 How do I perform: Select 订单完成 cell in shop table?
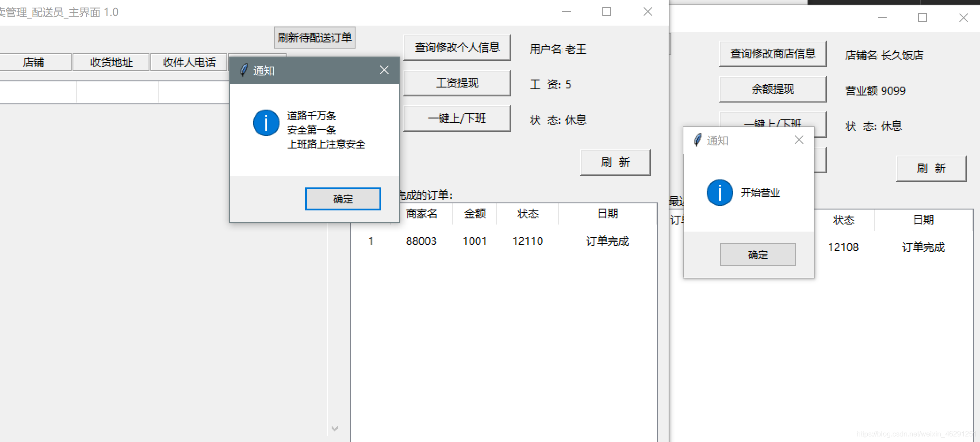tap(923, 247)
